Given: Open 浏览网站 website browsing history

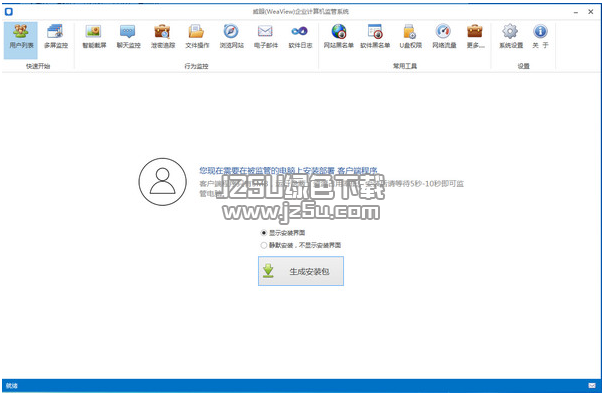Looking at the screenshot, I should pos(232,36).
